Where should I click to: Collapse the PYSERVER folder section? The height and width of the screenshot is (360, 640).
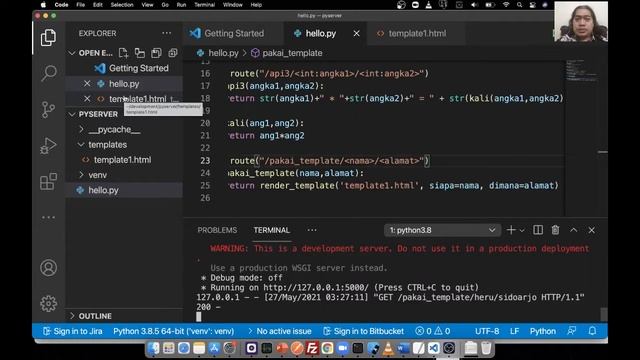[72, 114]
